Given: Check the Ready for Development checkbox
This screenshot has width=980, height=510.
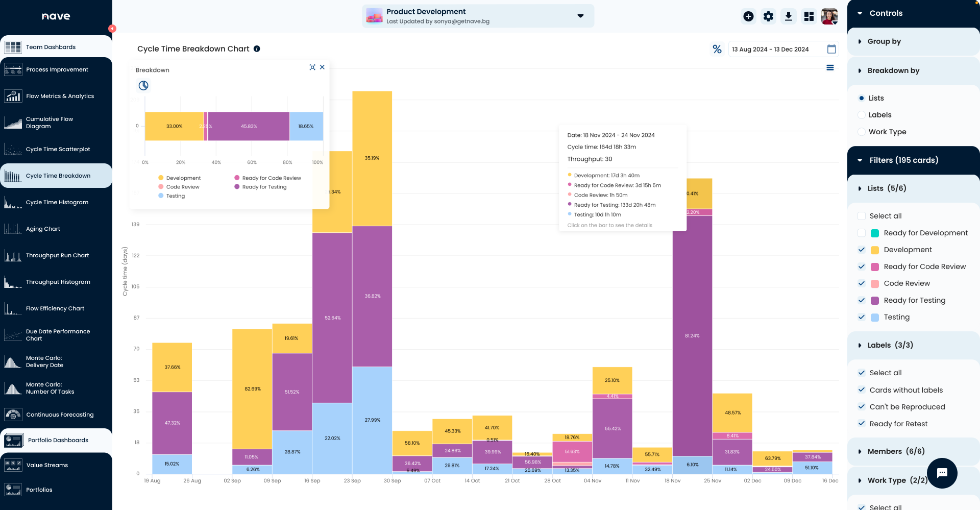Looking at the screenshot, I should (862, 233).
